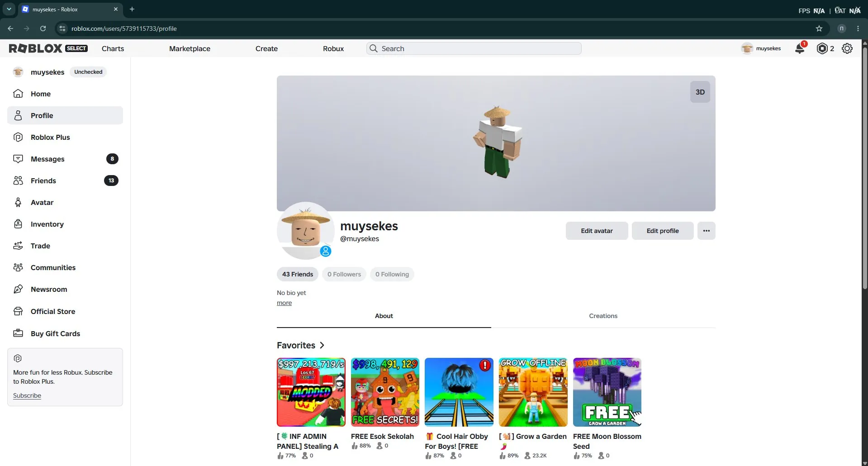868x466 pixels.
Task: Click the Inventory sidebar icon
Action: point(18,224)
